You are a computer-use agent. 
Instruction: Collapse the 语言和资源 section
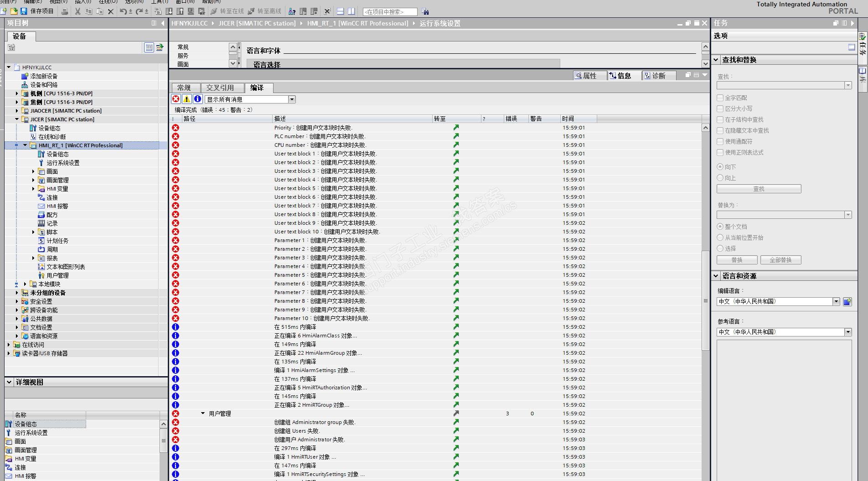716,276
